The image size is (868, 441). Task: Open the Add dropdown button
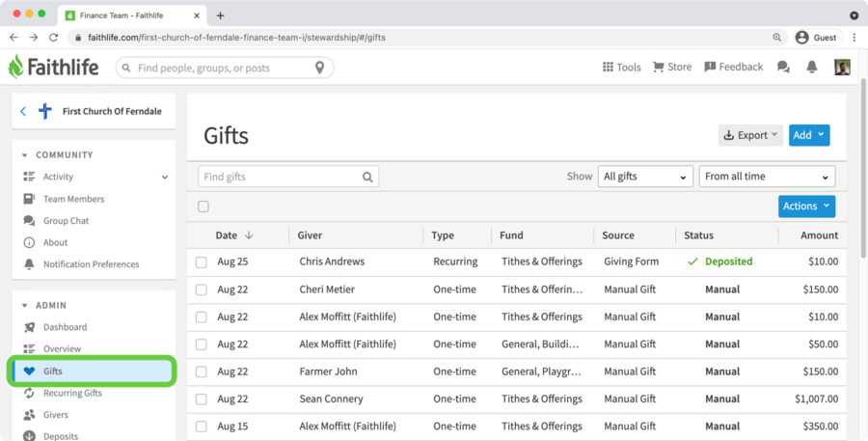(809, 135)
